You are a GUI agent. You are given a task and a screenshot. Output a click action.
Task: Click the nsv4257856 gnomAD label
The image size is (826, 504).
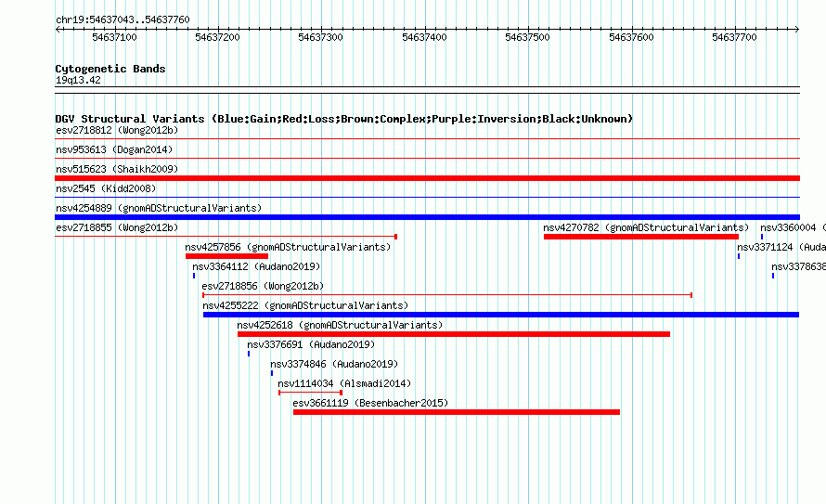coord(288,247)
